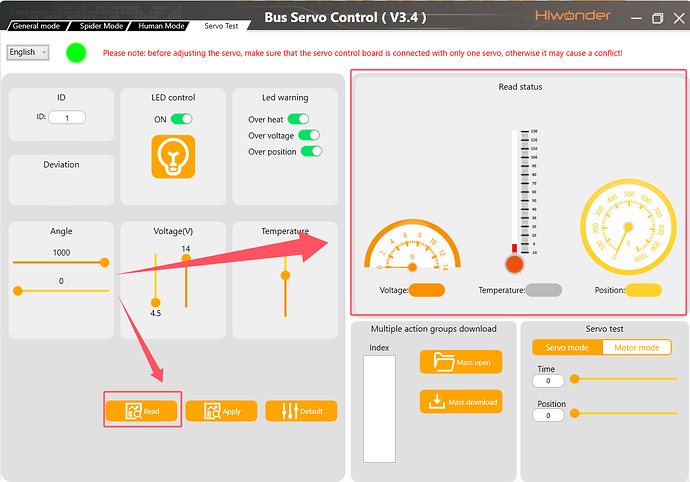Toggle the Over voltage warning switch
690x482 pixels.
(x=309, y=135)
